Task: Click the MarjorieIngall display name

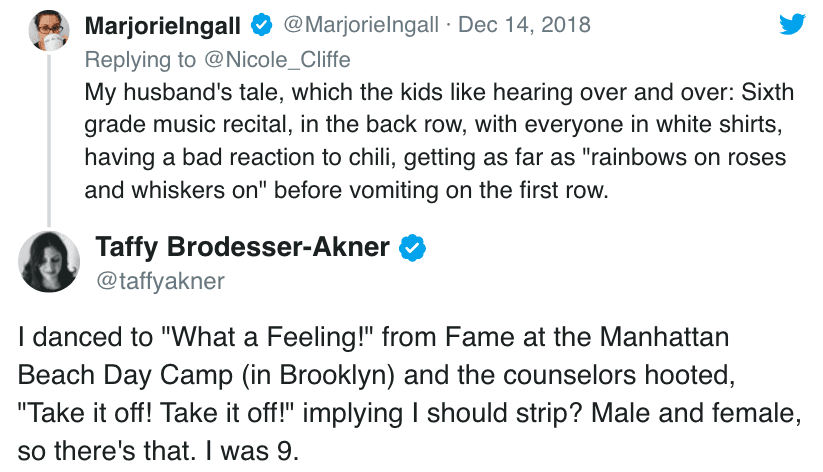Action: [x=163, y=24]
